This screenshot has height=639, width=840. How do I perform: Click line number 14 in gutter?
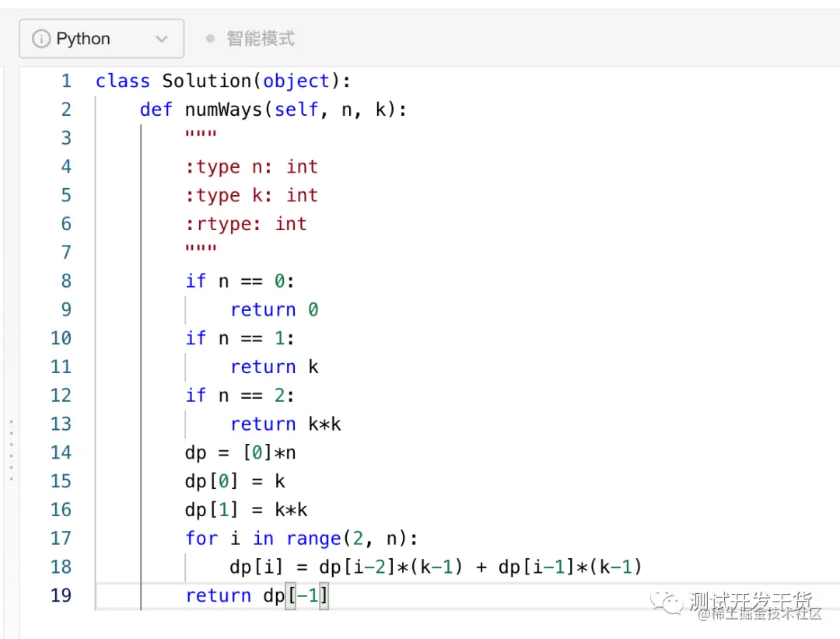[x=61, y=452]
